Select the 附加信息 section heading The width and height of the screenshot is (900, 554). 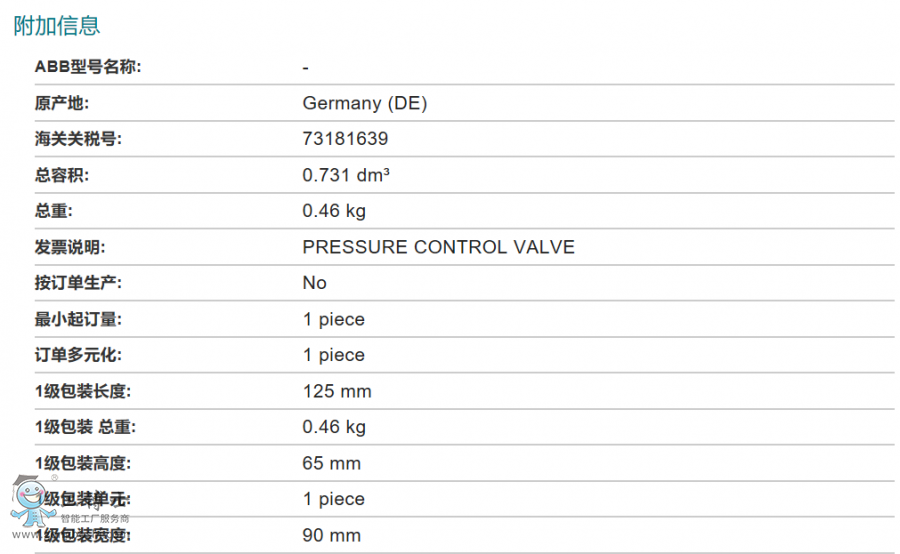(57, 26)
